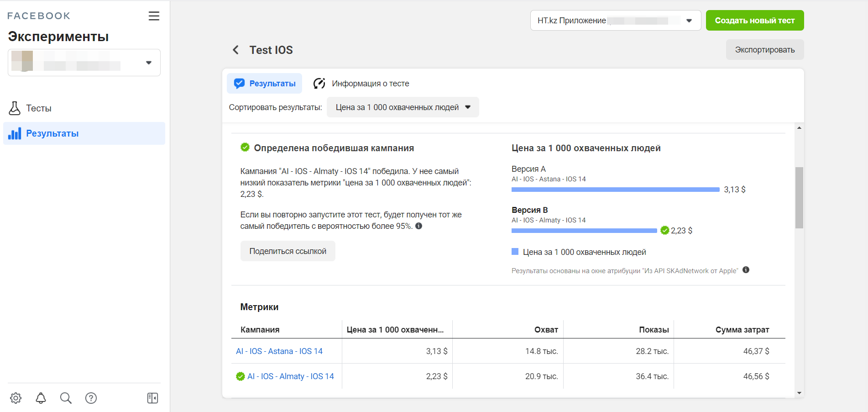Click the vertical scrollbar thumb in results
The width and height of the screenshot is (868, 412).
pyautogui.click(x=799, y=197)
